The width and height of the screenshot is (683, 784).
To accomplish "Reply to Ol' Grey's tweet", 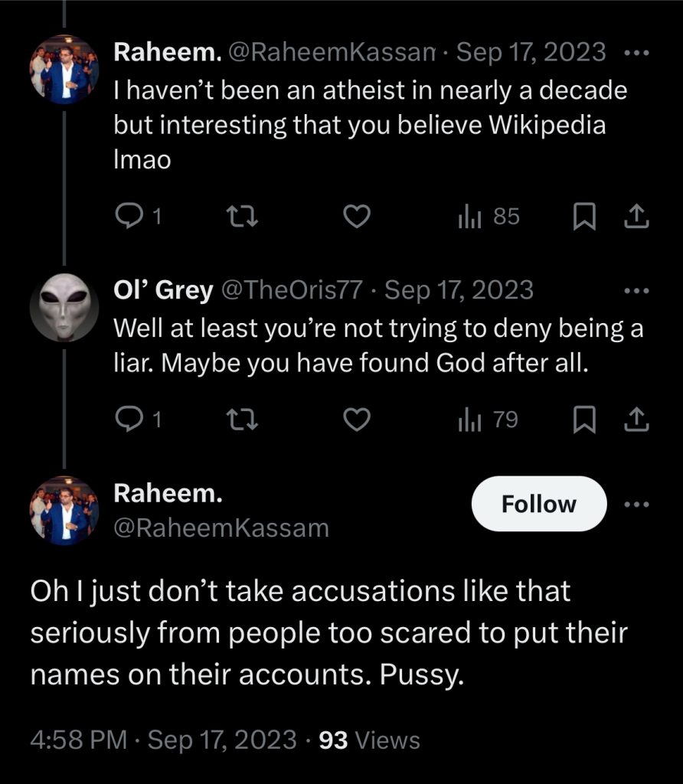I will coord(126,420).
